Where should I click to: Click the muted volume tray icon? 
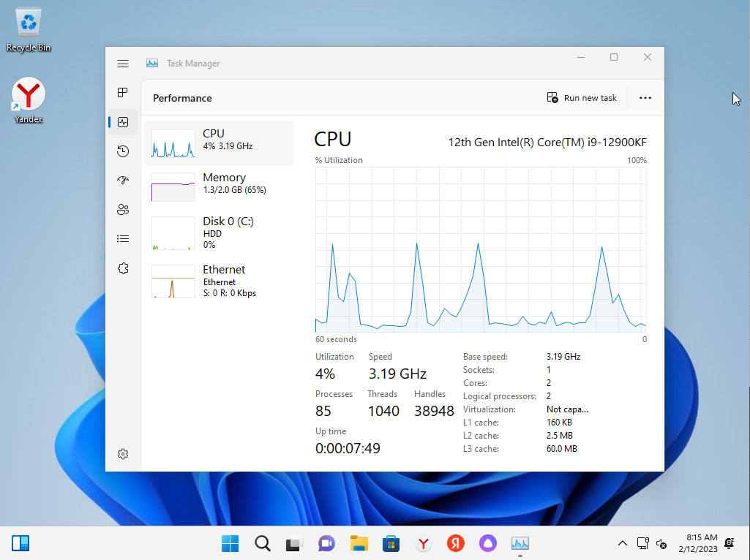[x=661, y=544]
